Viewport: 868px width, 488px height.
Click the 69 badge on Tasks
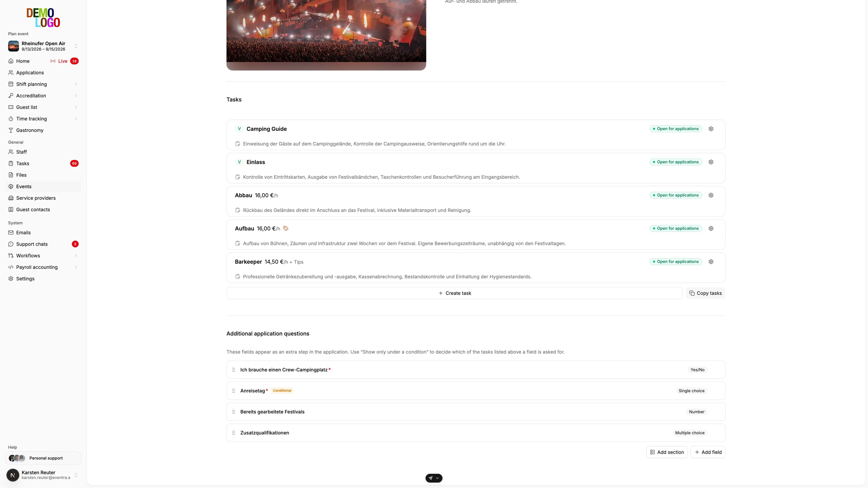pyautogui.click(x=74, y=163)
